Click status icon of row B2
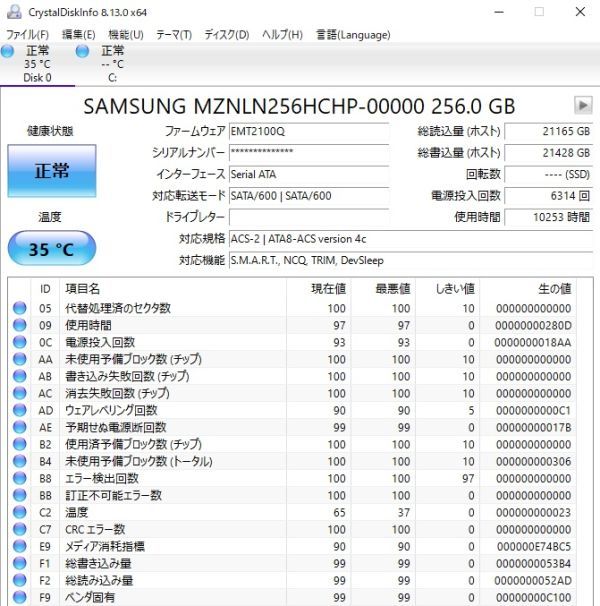 tap(19, 444)
